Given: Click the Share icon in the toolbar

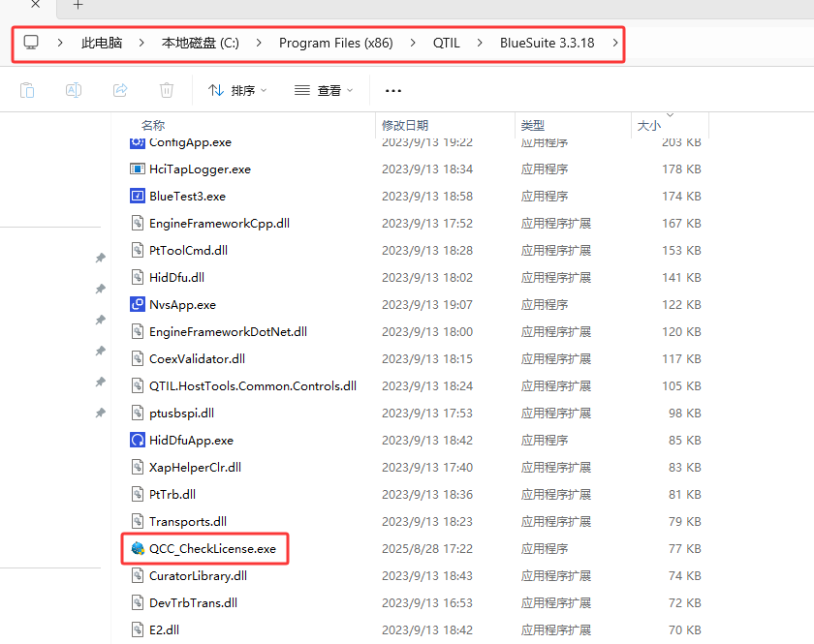Looking at the screenshot, I should point(120,90).
